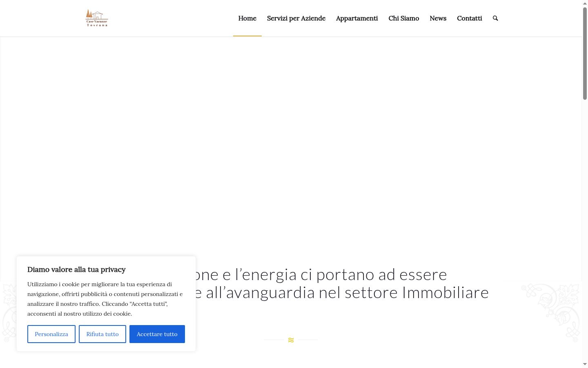The width and height of the screenshot is (588, 368).
Task: Click the Personalizza cookie button
Action: click(x=51, y=334)
